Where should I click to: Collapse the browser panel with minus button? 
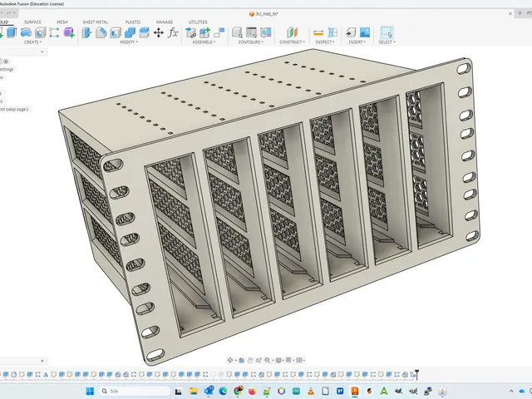(x=42, y=52)
